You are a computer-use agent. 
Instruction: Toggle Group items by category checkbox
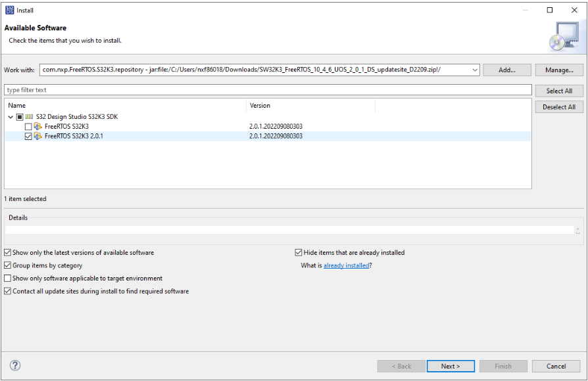tap(7, 265)
